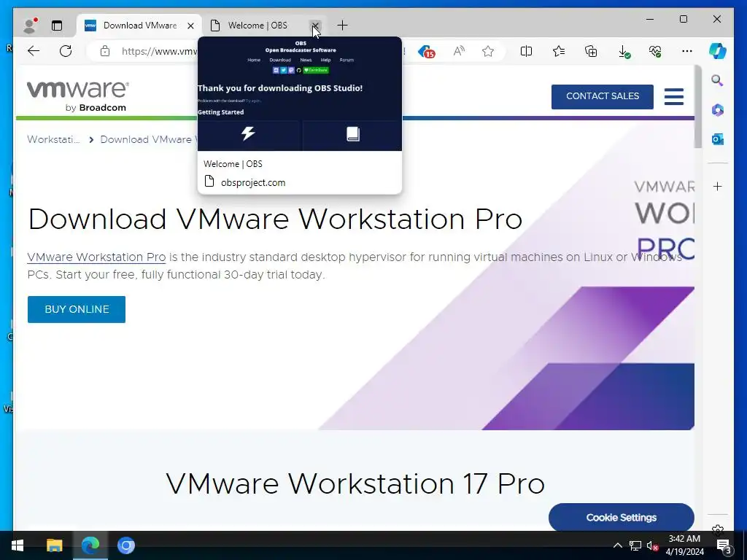The width and height of the screenshot is (747, 560).
Task: Open Collections panel
Action: [591, 51]
